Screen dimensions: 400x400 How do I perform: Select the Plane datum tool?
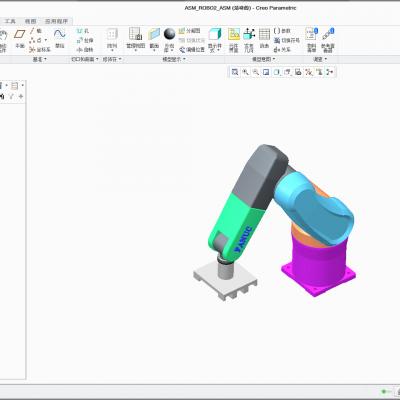(20, 38)
